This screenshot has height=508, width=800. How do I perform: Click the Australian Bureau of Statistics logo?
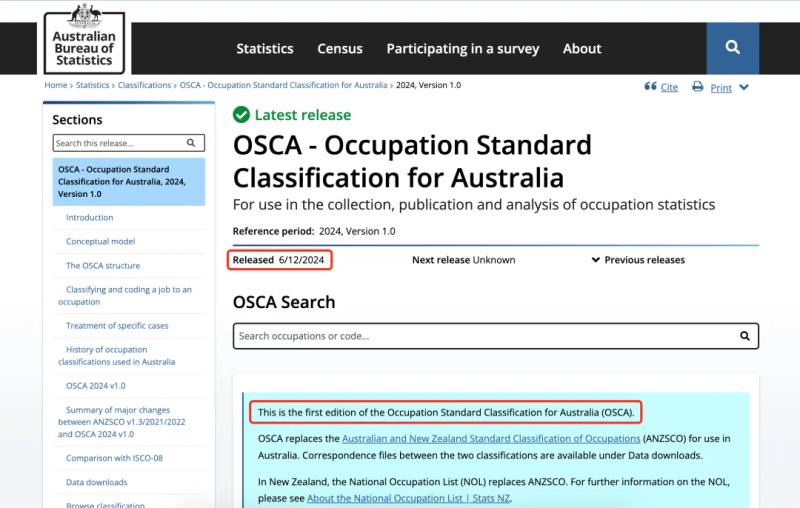[84, 40]
